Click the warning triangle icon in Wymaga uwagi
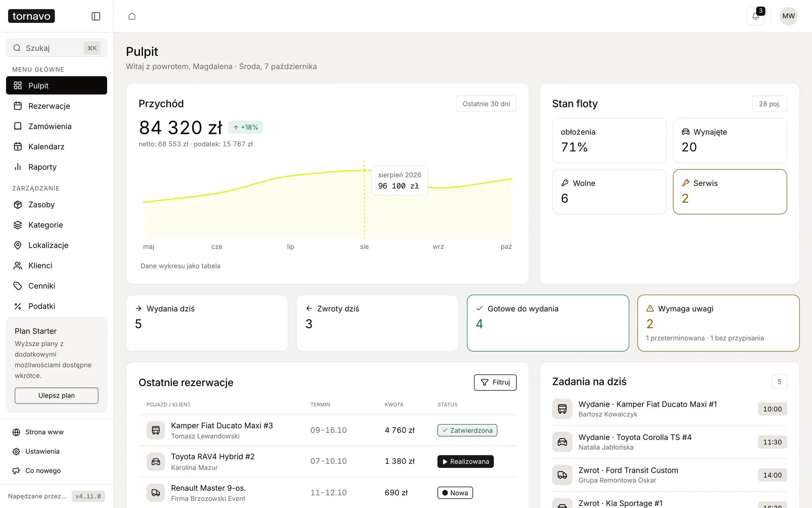Viewport: 812px width, 508px height. (x=650, y=309)
